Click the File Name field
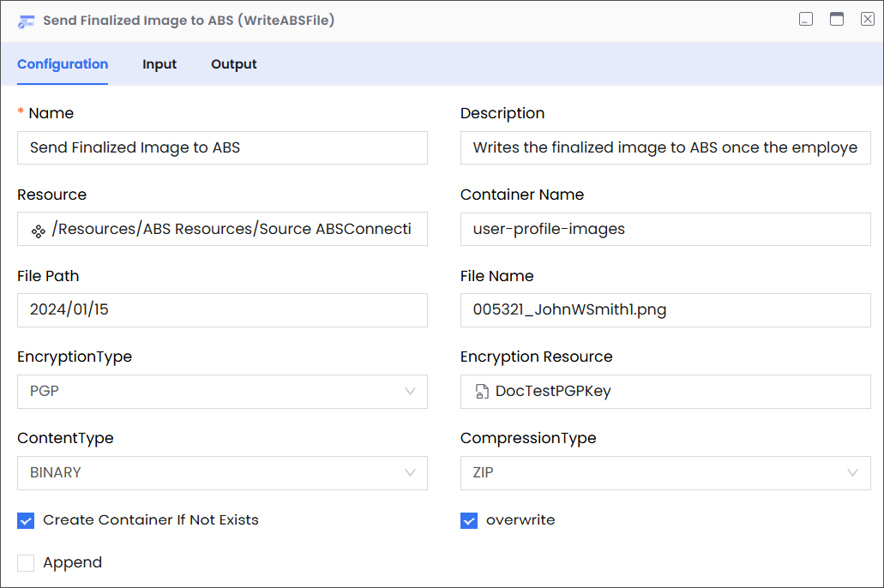The width and height of the screenshot is (884, 588). 665,310
